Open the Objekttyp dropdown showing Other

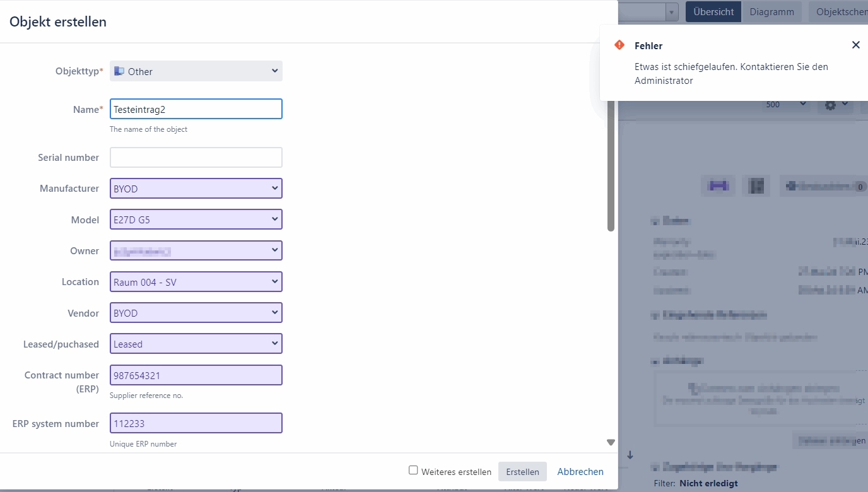[x=196, y=71]
